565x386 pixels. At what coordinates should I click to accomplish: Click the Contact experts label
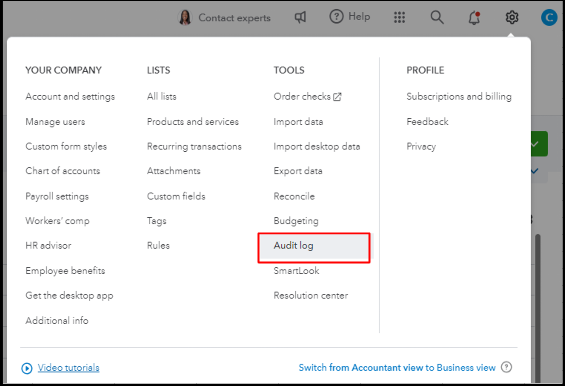click(x=234, y=18)
